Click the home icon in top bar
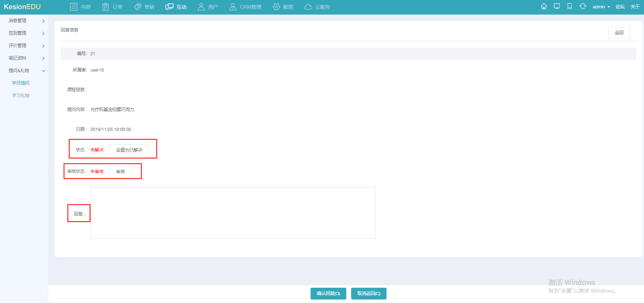This screenshot has height=303, width=644. point(544,7)
